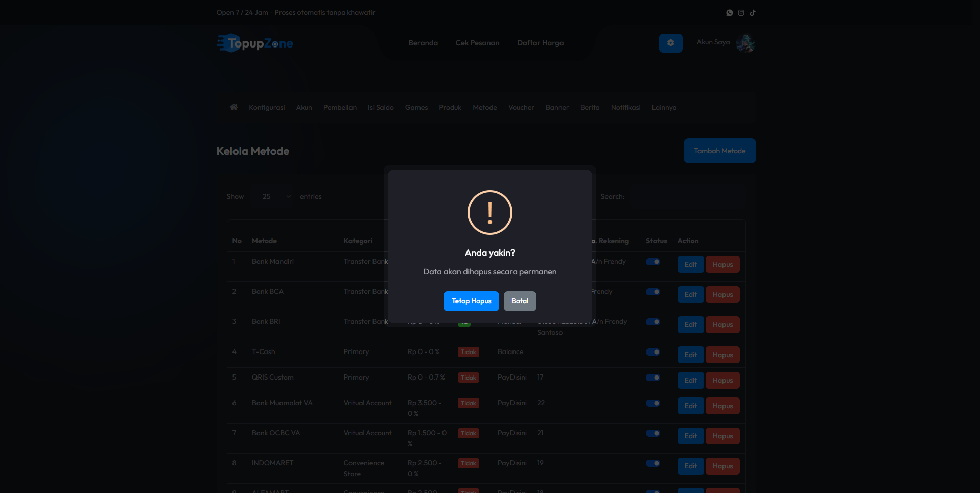Viewport: 980px width, 493px height.
Task: Sort table by Kategori column header
Action: tap(358, 241)
